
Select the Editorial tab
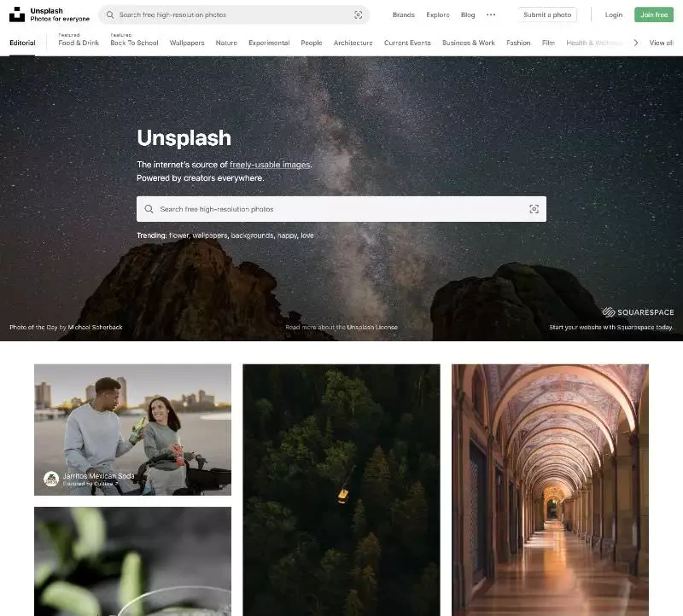(x=22, y=43)
